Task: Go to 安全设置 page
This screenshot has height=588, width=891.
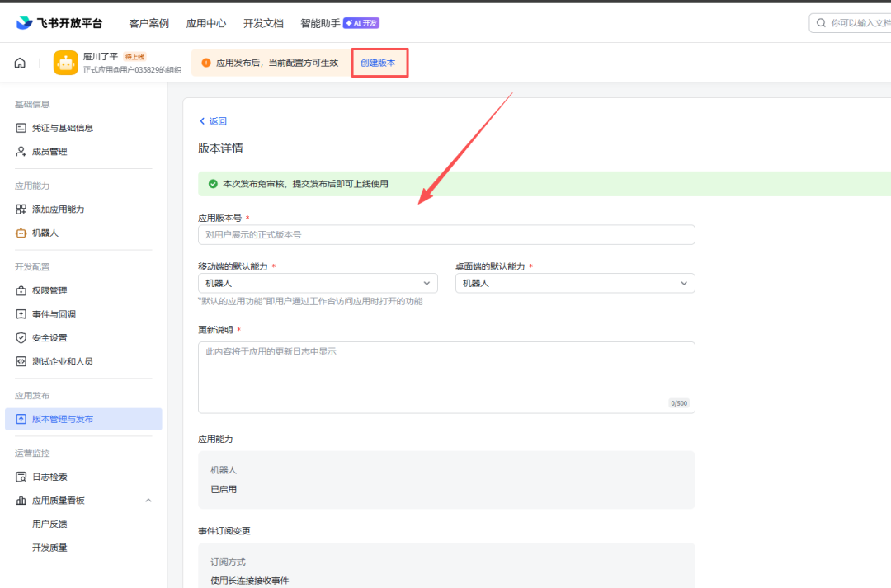Action: point(49,338)
